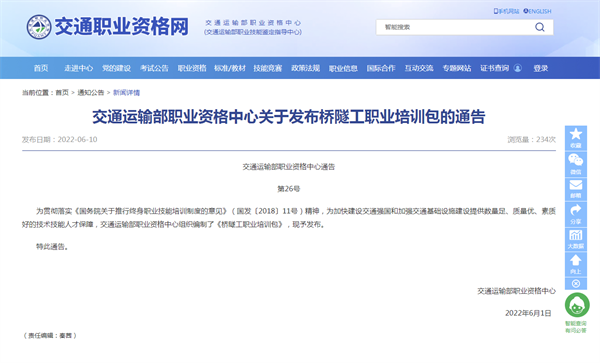The height and width of the screenshot is (363, 600).
Task: Switch to the ENGLISH site link
Action: click(538, 11)
